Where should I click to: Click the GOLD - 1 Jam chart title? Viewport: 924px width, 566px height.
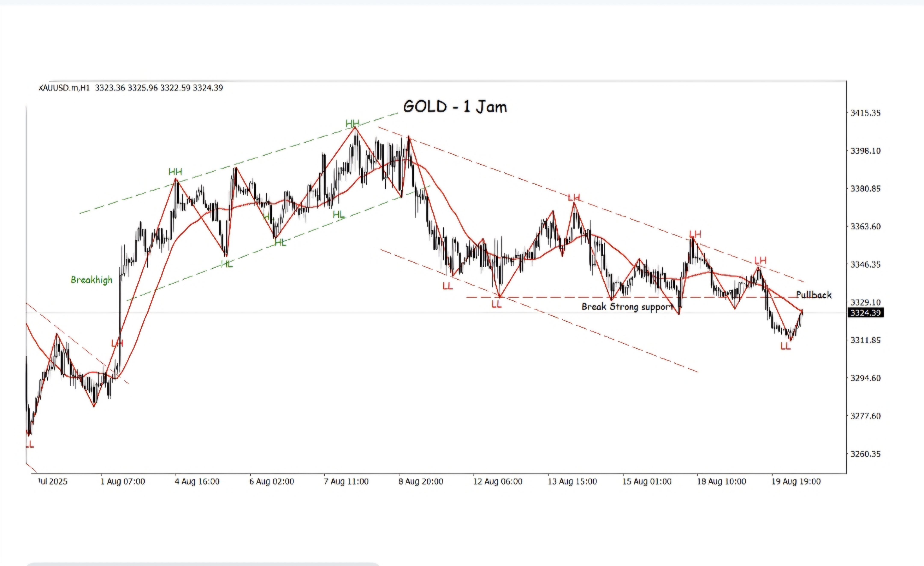[x=455, y=107]
